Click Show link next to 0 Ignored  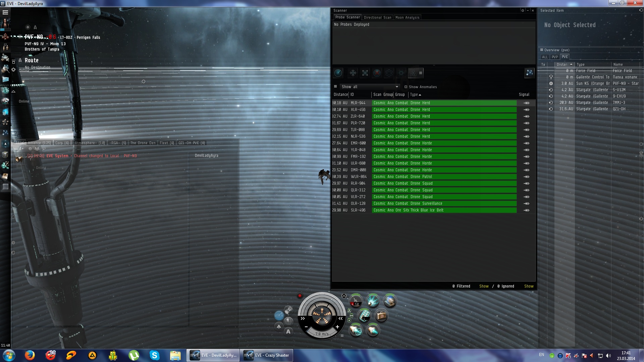pyautogui.click(x=529, y=286)
